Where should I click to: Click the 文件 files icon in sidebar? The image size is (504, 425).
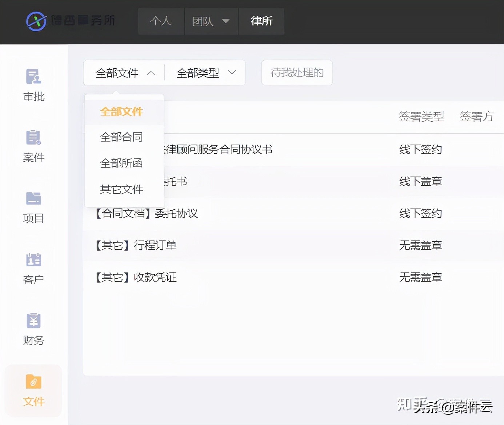pos(33,381)
